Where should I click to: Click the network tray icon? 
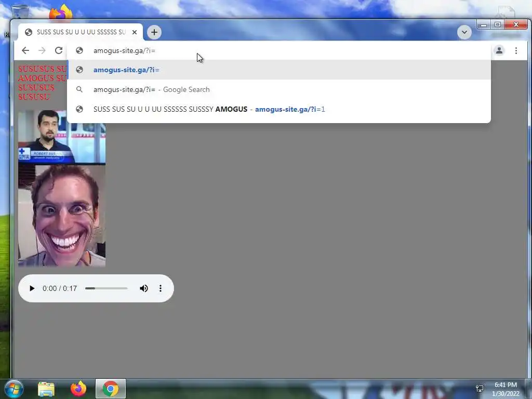point(480,389)
